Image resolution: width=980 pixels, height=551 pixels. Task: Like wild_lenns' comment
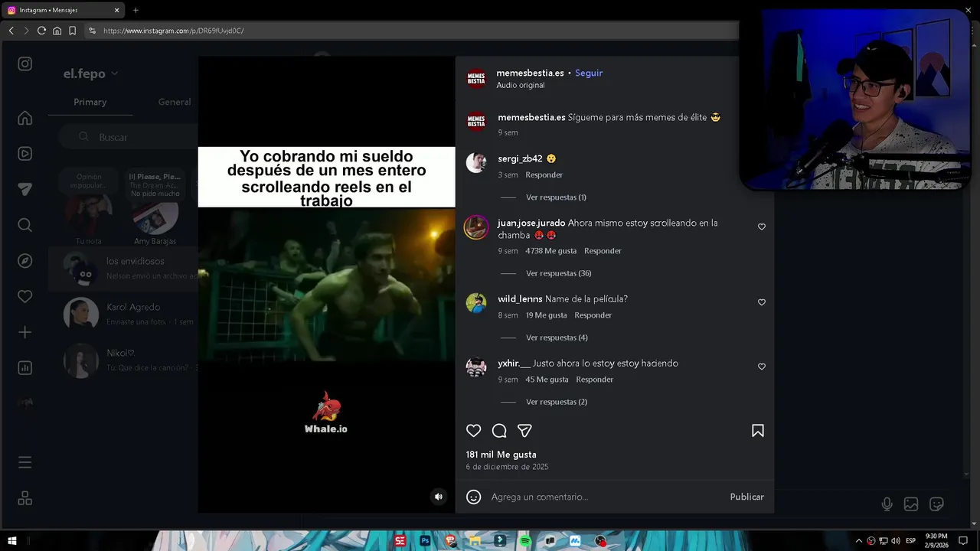point(762,302)
